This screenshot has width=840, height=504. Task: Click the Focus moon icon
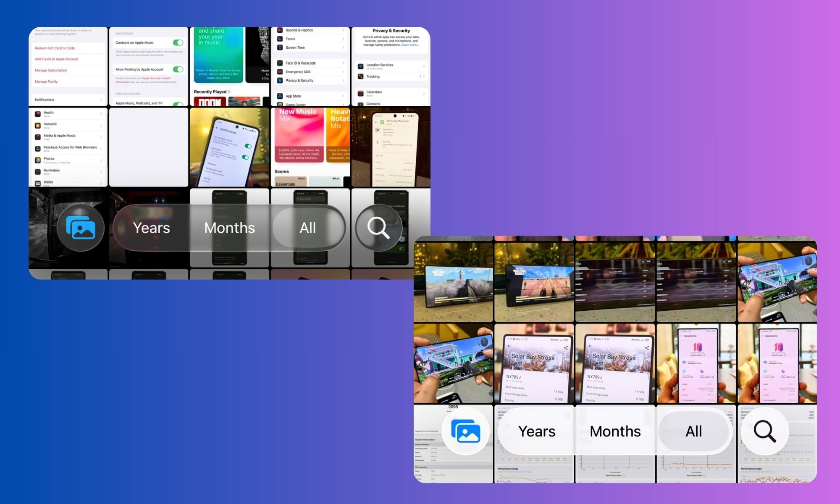[x=280, y=39]
